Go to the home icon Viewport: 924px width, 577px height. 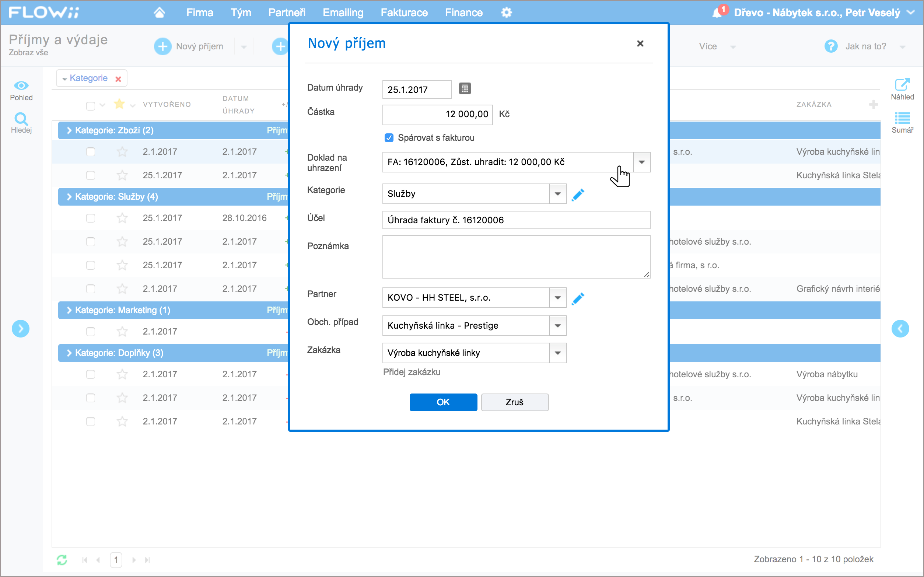[x=159, y=13]
